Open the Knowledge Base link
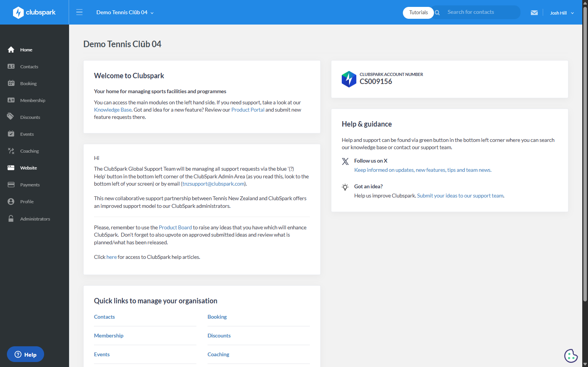 (113, 110)
